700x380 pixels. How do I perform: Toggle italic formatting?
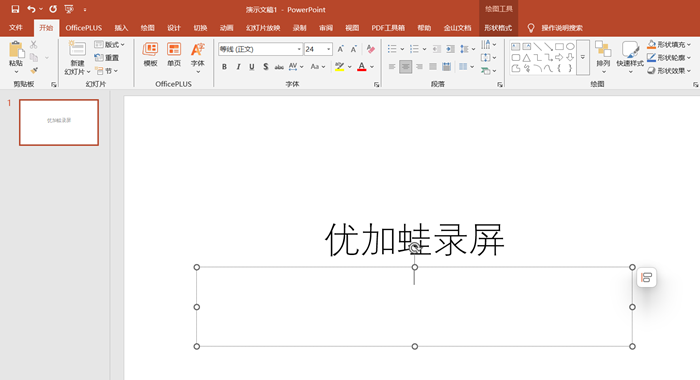[238, 67]
